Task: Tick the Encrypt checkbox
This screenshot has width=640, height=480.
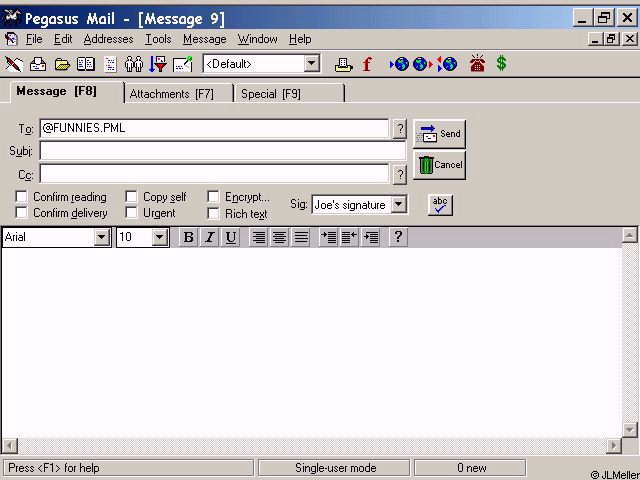Action: (x=213, y=197)
